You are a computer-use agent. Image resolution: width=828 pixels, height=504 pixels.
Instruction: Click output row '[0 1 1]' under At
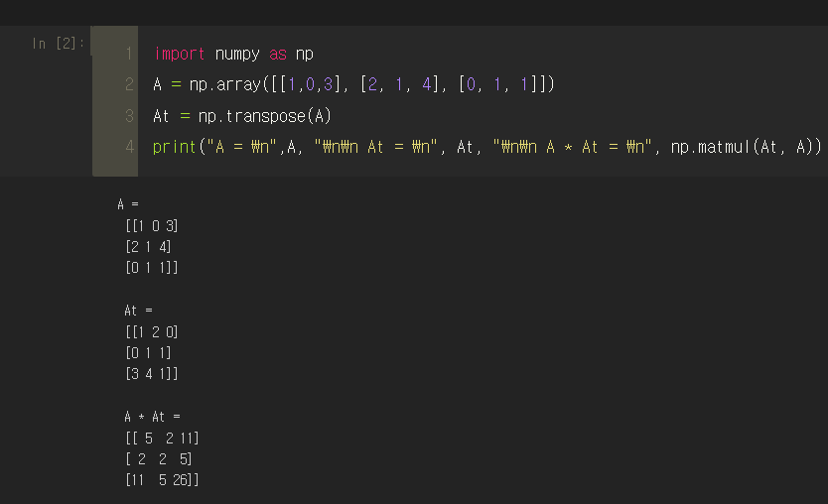(148, 353)
